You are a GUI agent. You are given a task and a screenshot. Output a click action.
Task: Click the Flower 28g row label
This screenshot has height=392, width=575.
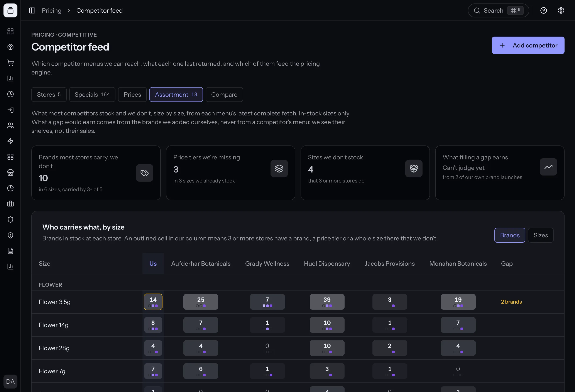54,348
